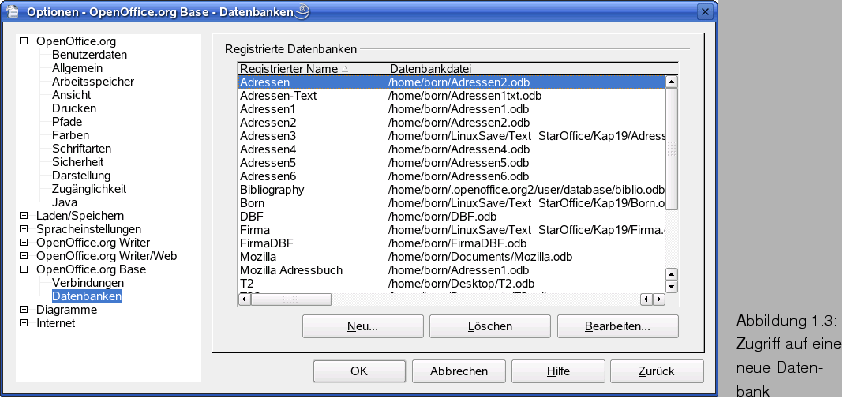
Task: Click the horizontal scrollbar thumb
Action: click(x=292, y=299)
